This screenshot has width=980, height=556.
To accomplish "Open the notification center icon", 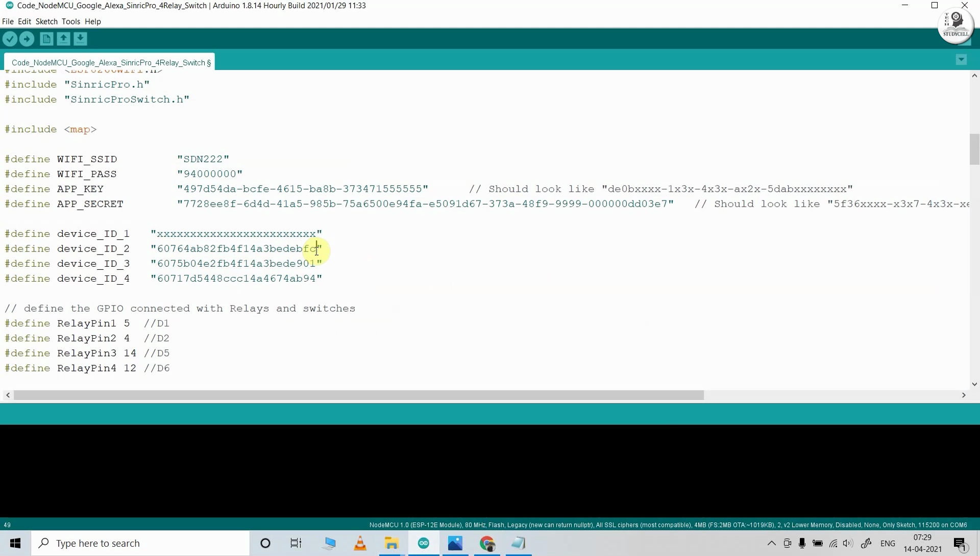I will 960,544.
